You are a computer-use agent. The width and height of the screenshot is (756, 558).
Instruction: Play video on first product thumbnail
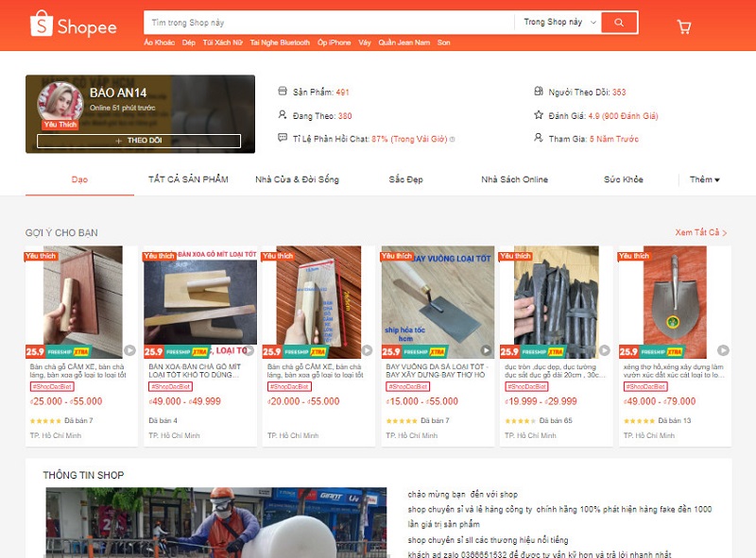129,350
